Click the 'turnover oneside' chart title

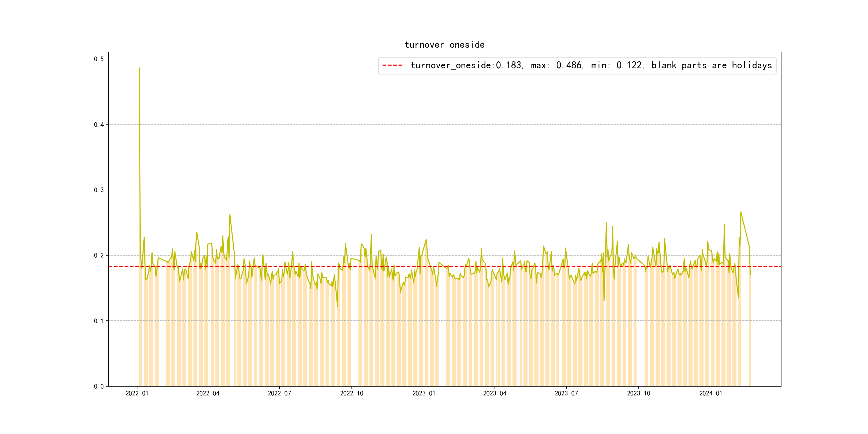pyautogui.click(x=444, y=45)
